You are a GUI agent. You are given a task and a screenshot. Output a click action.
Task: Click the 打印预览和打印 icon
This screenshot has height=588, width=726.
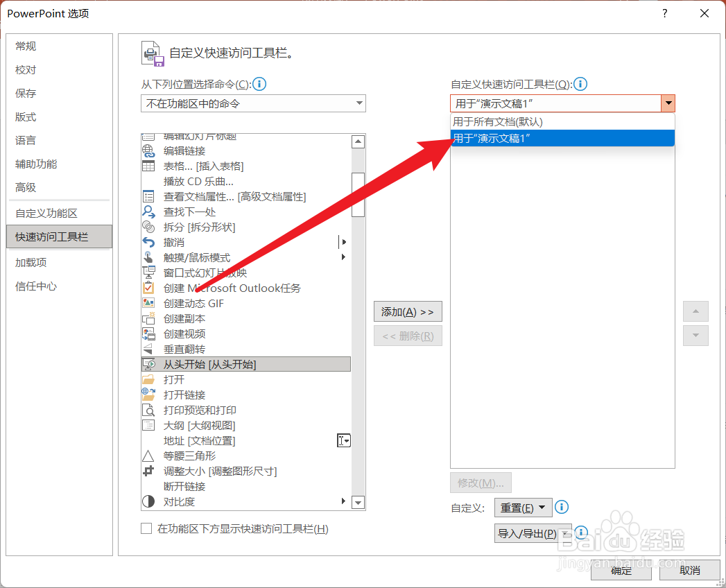(149, 410)
